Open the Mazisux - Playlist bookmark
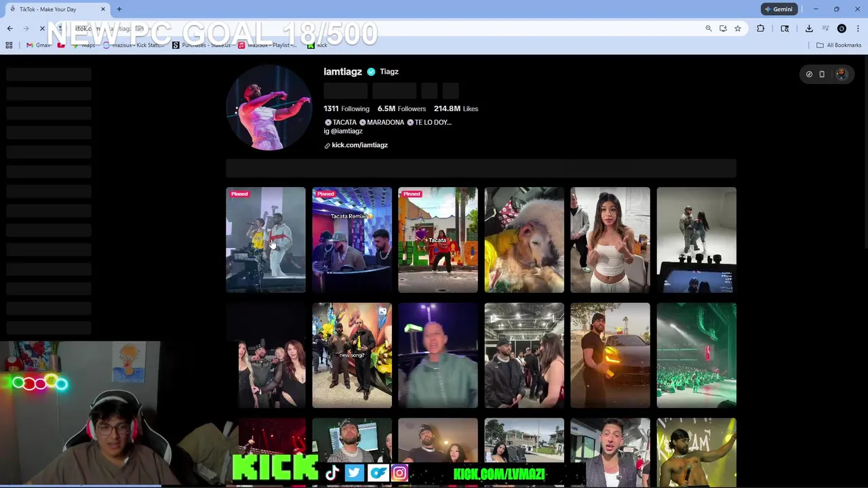Image resolution: width=868 pixels, height=488 pixels. [x=267, y=45]
